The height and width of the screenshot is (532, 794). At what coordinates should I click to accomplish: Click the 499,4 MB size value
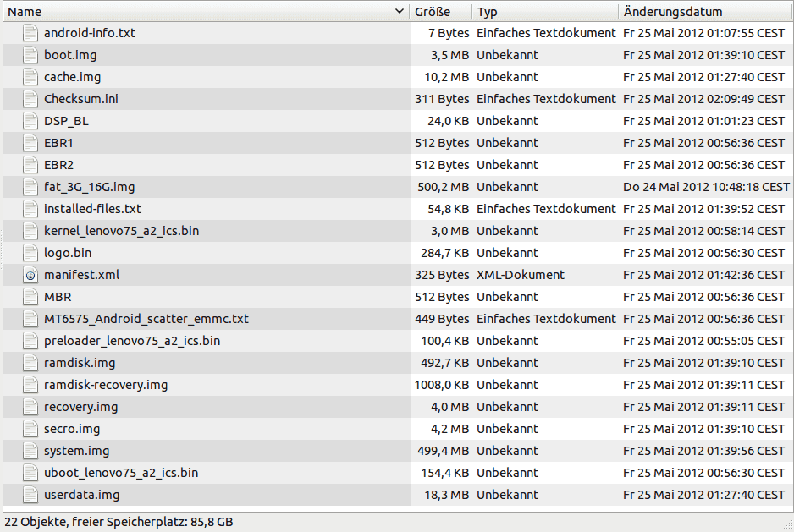pyautogui.click(x=443, y=451)
